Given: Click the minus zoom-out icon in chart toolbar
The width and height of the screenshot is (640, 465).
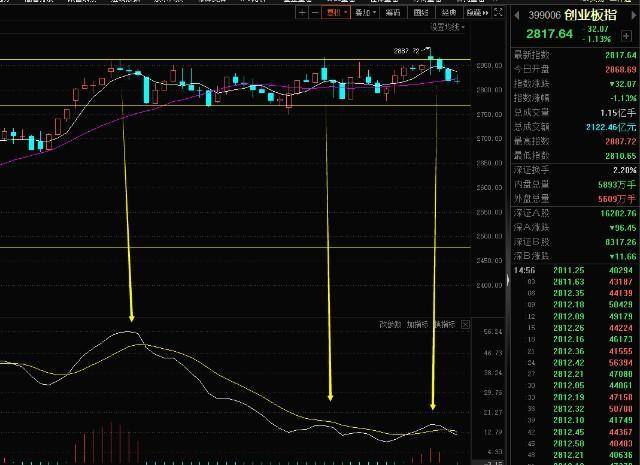Looking at the screenshot, I should coord(315,13).
